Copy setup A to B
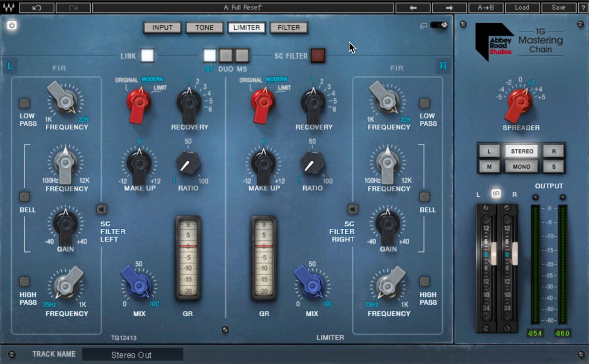 click(486, 8)
